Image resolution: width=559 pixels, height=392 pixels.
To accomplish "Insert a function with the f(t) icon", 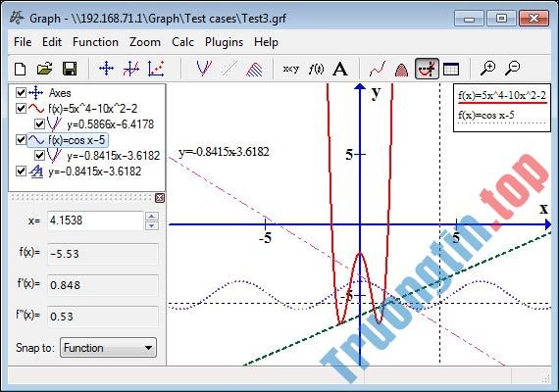I will 316,69.
